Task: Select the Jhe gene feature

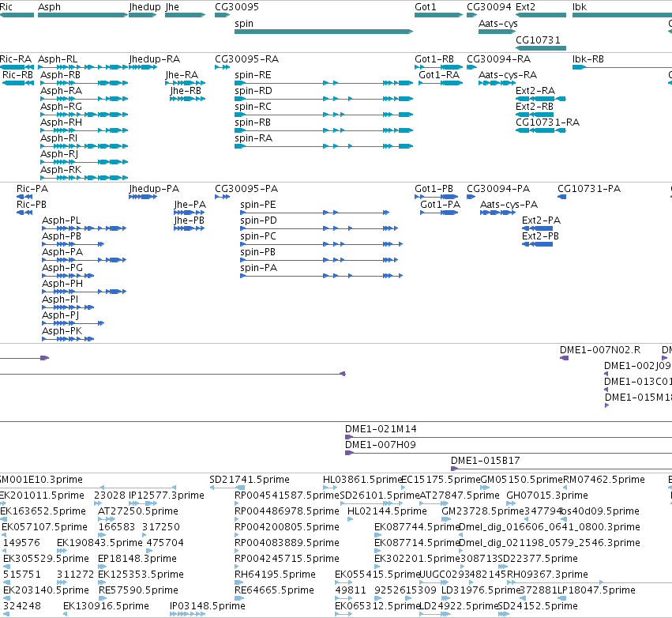Action: [x=185, y=15]
